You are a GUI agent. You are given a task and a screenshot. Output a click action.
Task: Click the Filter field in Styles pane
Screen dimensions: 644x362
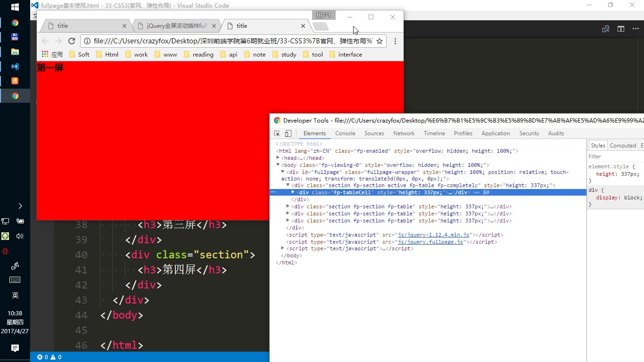coord(615,156)
